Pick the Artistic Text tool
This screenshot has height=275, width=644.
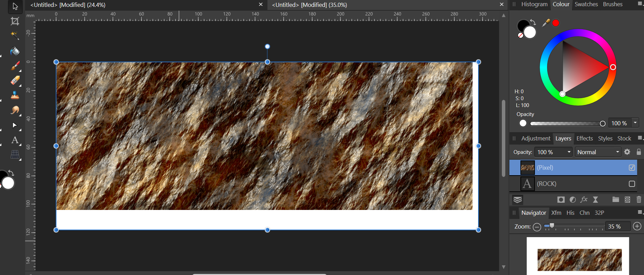coord(15,140)
